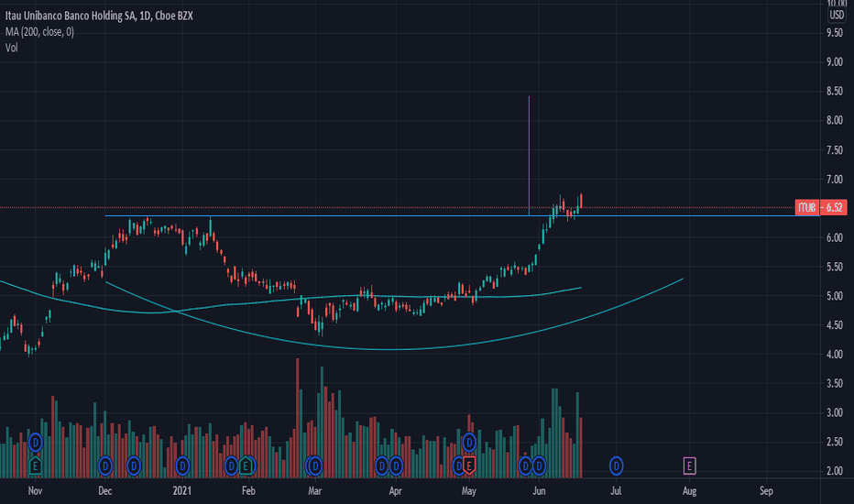Click the Apr date axis label
854x504 pixels.
396,491
